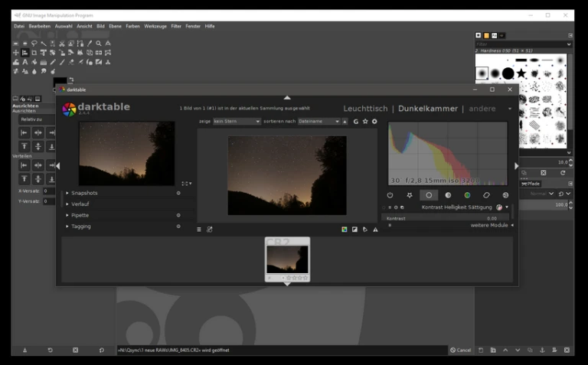Screen dimensions: 588x365
Task: Swap foreground and background colors in GIMP
Action: [71, 80]
